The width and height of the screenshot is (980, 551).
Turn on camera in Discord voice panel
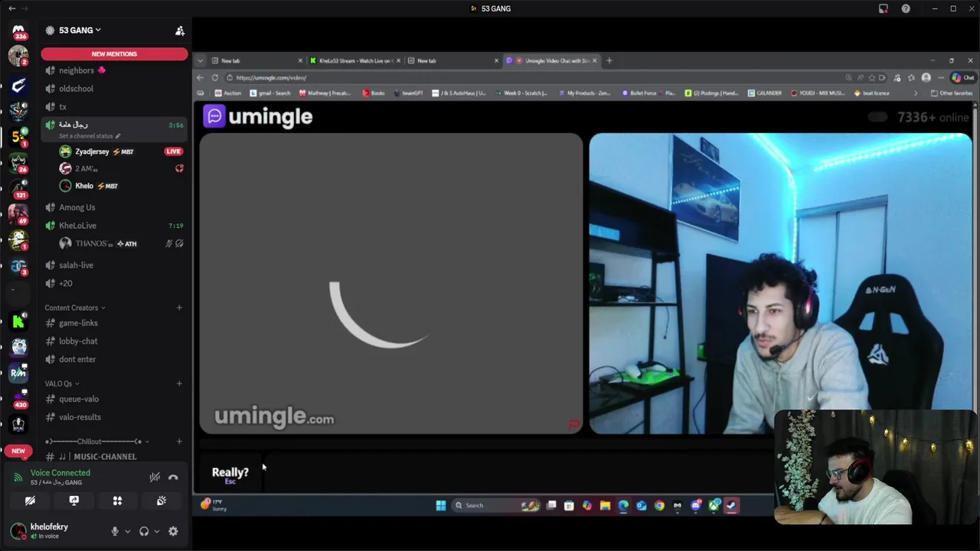click(30, 500)
